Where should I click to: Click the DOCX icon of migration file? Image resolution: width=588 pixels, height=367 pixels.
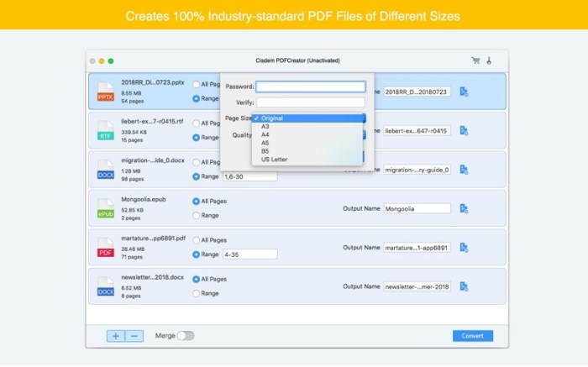coord(105,170)
